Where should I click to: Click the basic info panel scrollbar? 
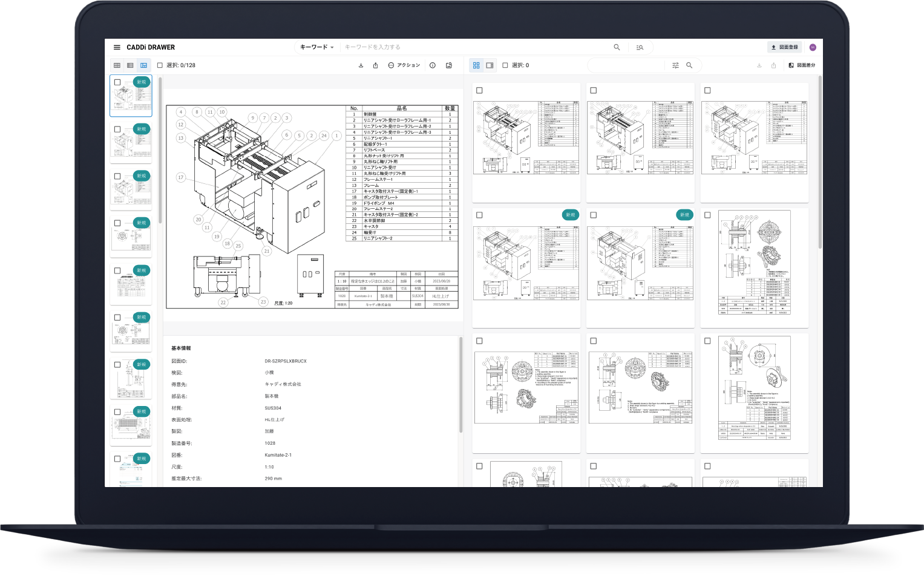pyautogui.click(x=460, y=385)
